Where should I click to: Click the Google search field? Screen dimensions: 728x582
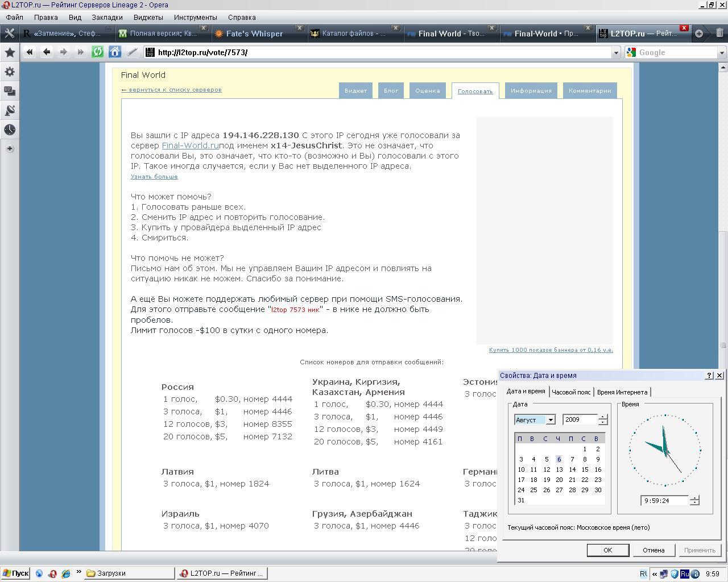[x=677, y=53]
